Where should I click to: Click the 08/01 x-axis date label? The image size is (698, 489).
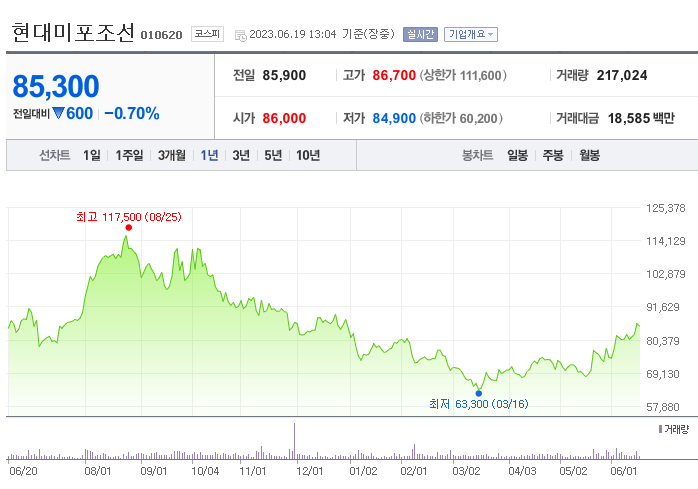(x=97, y=471)
